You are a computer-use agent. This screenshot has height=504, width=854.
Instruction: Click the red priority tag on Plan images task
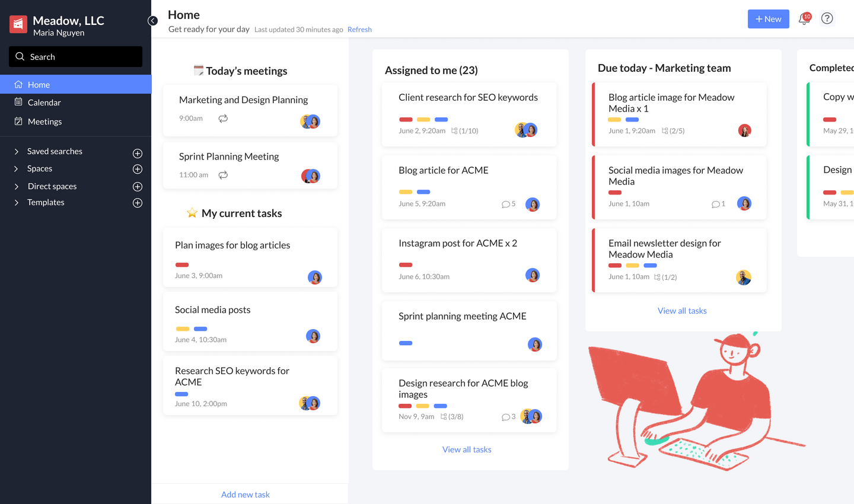[x=182, y=264]
